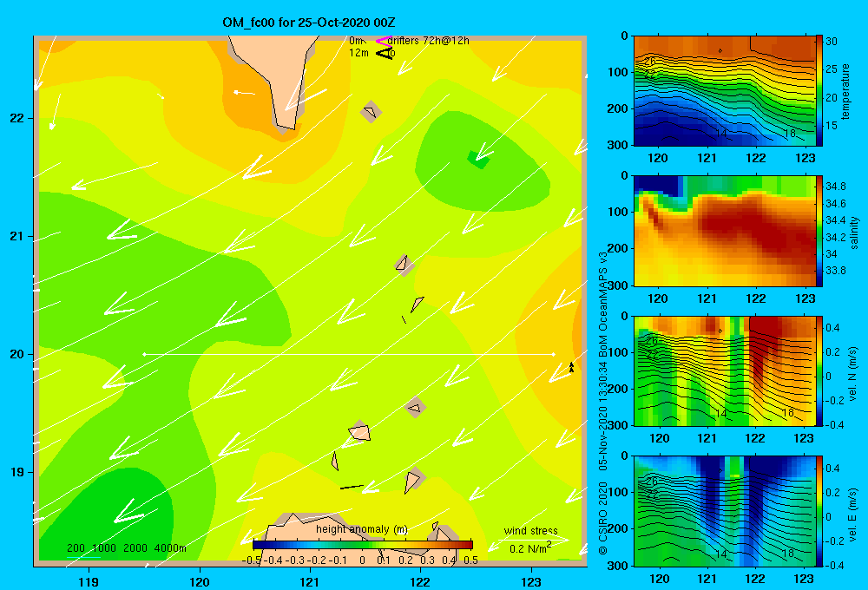This screenshot has height=590, width=868.
Task: Click the '12m' drifter depth label
Action: [x=358, y=53]
